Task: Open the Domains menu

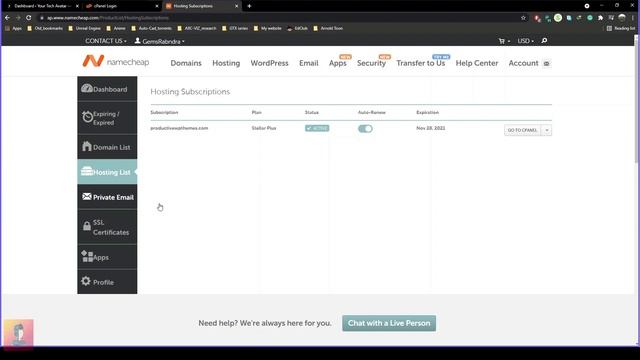Action: tap(186, 63)
